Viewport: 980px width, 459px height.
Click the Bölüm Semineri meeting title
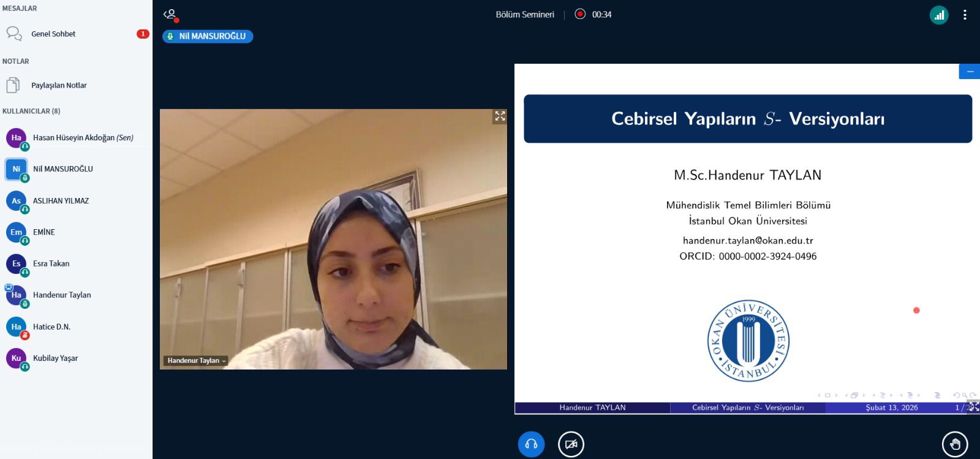[x=524, y=15]
